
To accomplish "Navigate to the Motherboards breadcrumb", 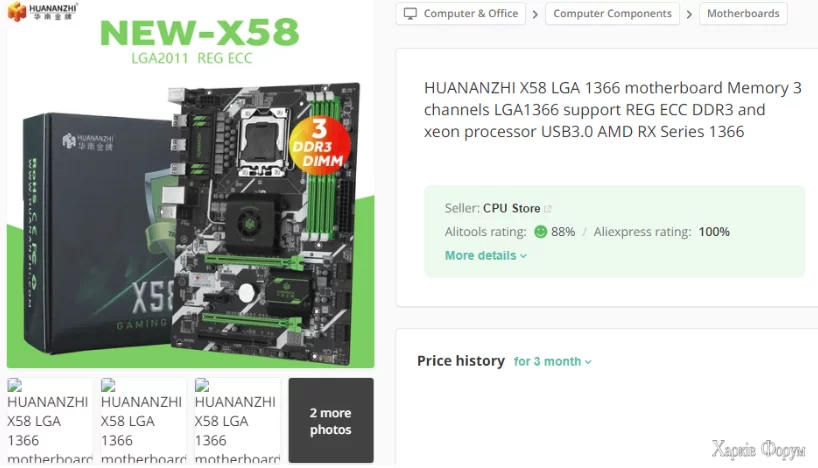I will [743, 14].
